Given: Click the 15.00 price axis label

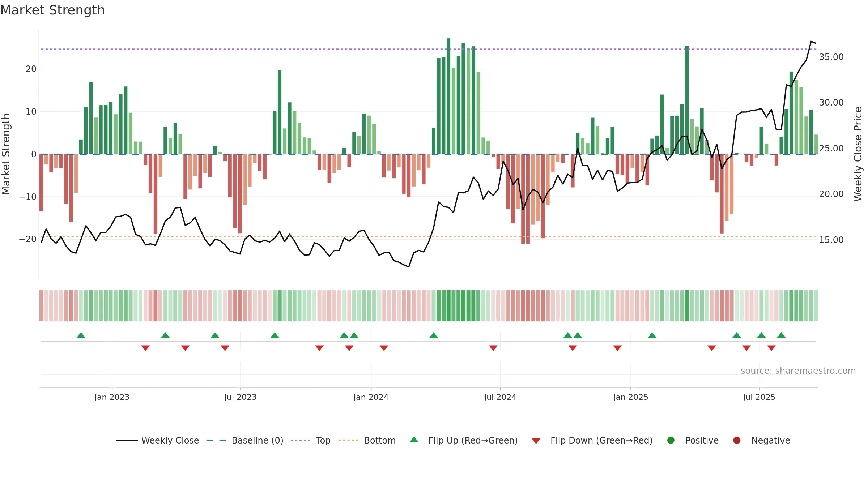Looking at the screenshot, I should [x=831, y=240].
